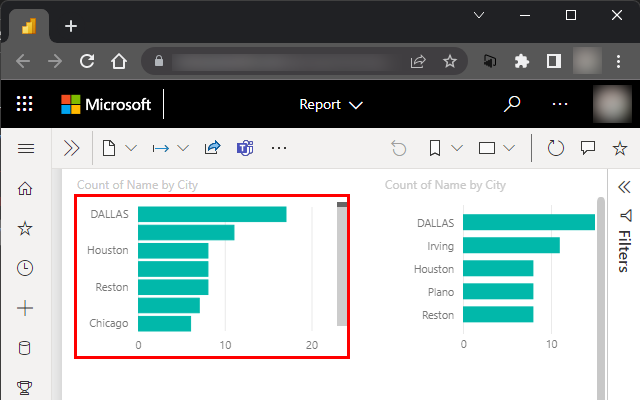Favorite this report with the toolbar star

(x=619, y=148)
